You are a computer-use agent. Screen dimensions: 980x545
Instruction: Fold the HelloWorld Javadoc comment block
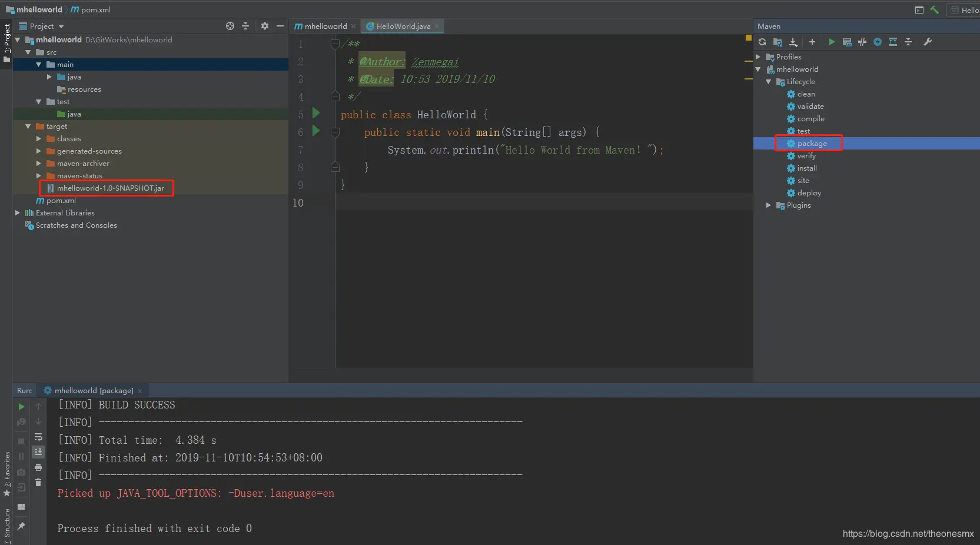(x=335, y=44)
